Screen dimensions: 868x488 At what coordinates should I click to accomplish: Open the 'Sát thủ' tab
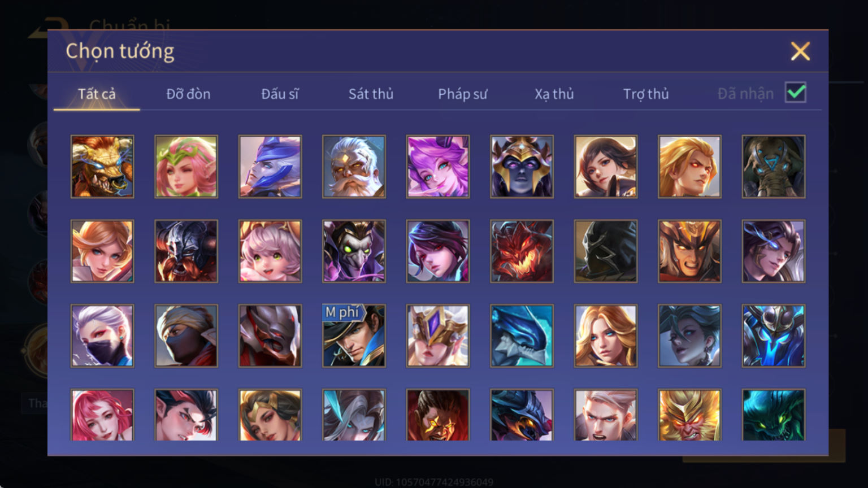[x=371, y=94]
